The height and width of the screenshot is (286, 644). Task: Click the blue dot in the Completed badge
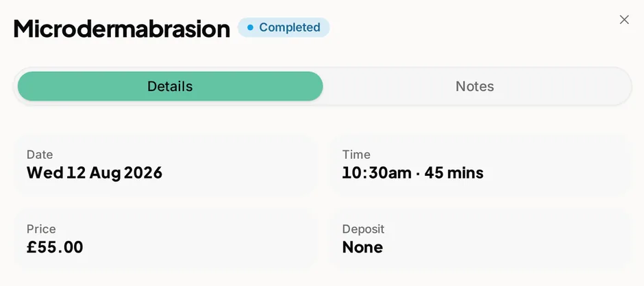tap(250, 27)
